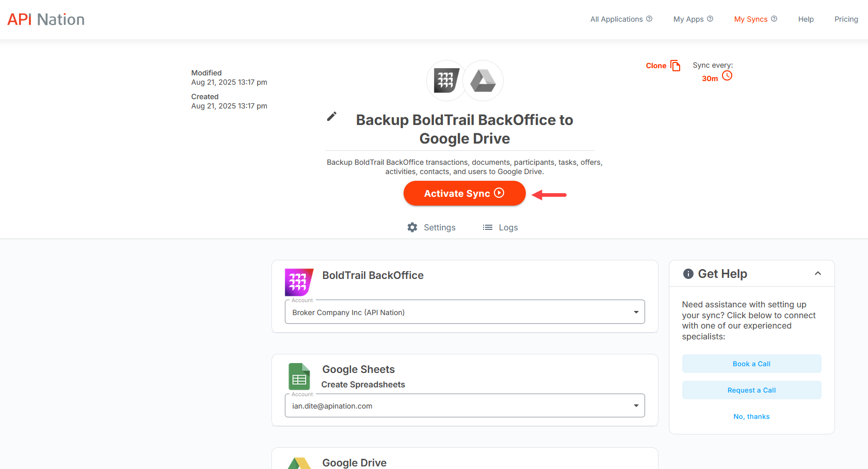
Task: Click the sync description paragraph
Action: click(x=464, y=167)
